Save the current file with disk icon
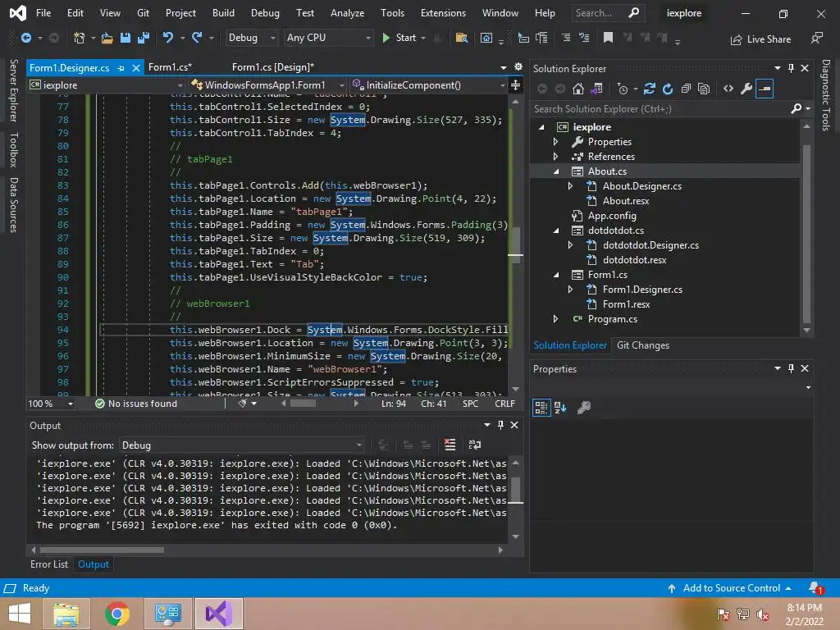 126,38
